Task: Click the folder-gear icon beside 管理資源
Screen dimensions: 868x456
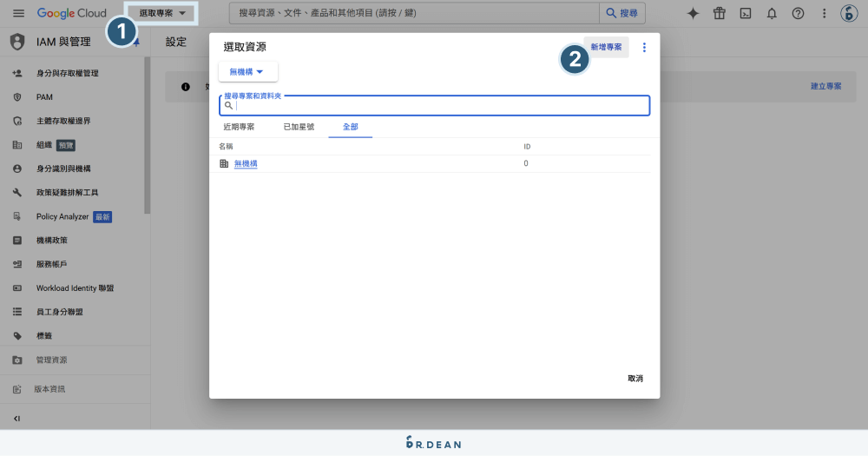Action: 17,360
